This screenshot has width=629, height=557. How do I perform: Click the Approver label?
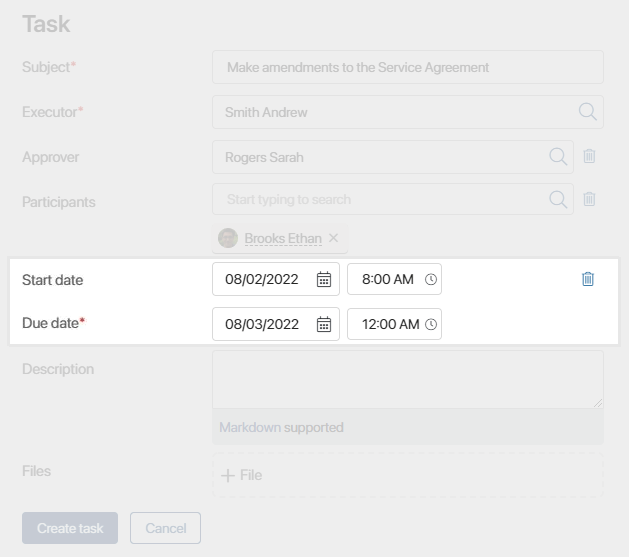coord(51,157)
